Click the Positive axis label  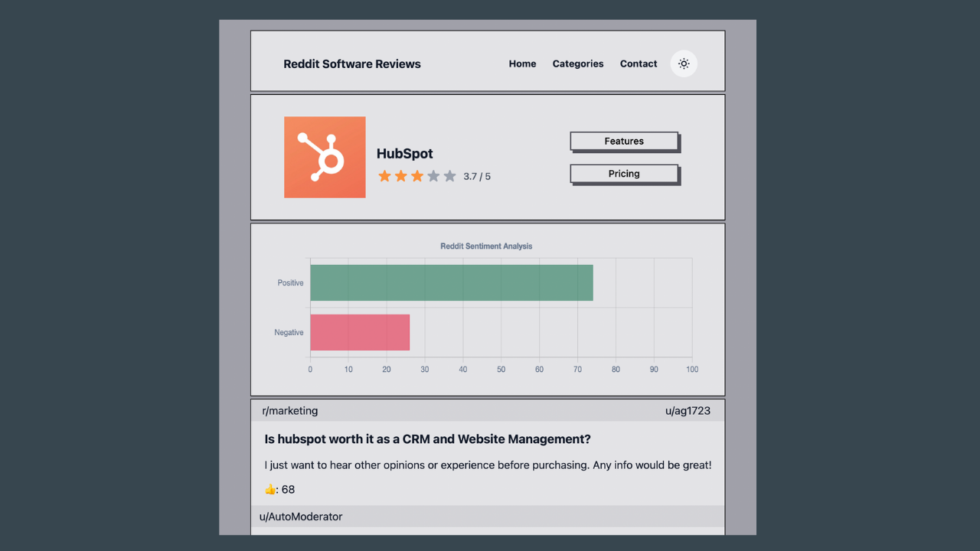tap(290, 283)
